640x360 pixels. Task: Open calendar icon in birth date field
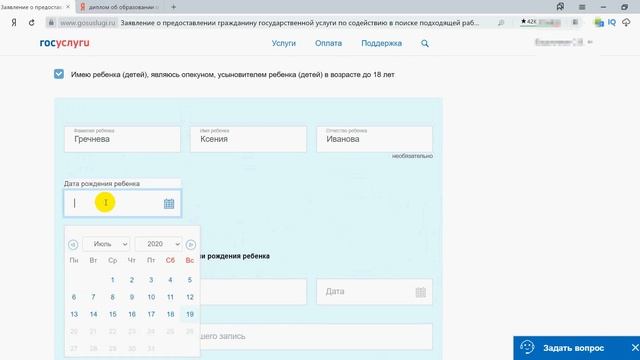(169, 203)
